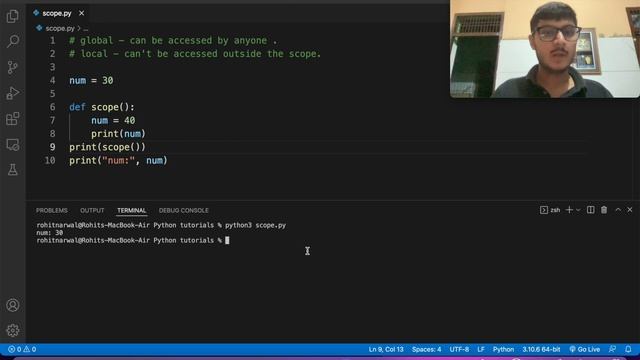
Task: Click the '# global' comment line
Action: (x=173, y=40)
